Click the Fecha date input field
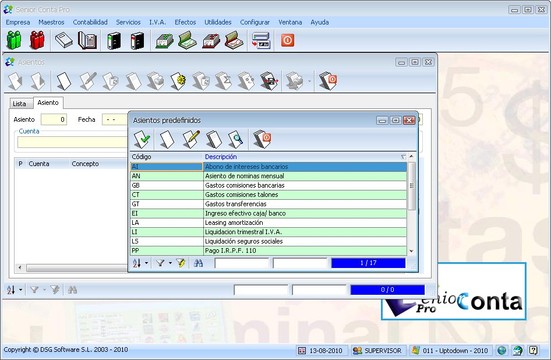Image resolution: width=551 pixels, height=360 pixels. [115, 120]
